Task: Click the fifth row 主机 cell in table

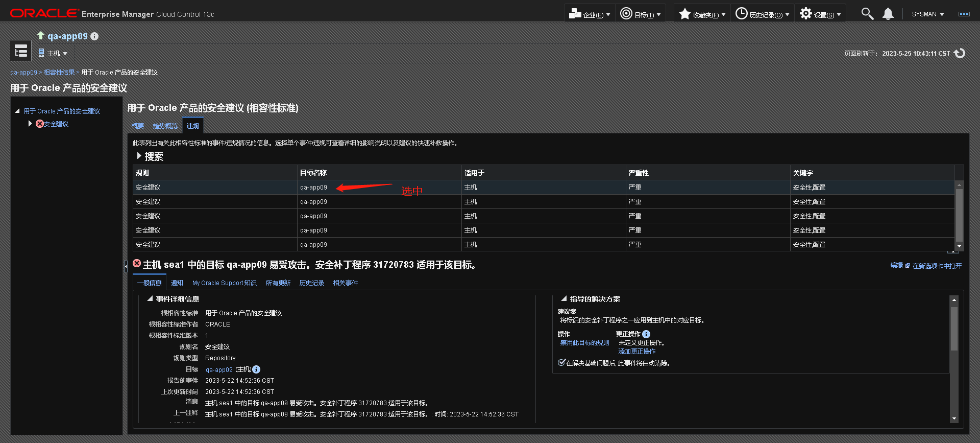Action: (544, 245)
